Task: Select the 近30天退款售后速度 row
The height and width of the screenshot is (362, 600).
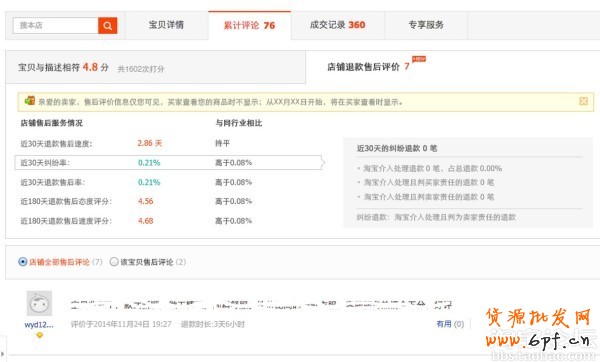Action: (x=168, y=143)
